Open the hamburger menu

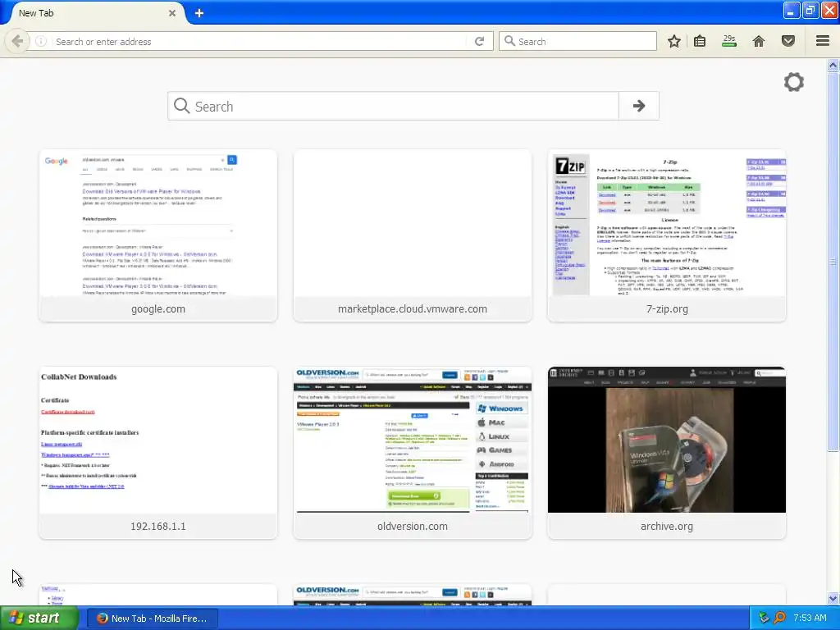823,41
